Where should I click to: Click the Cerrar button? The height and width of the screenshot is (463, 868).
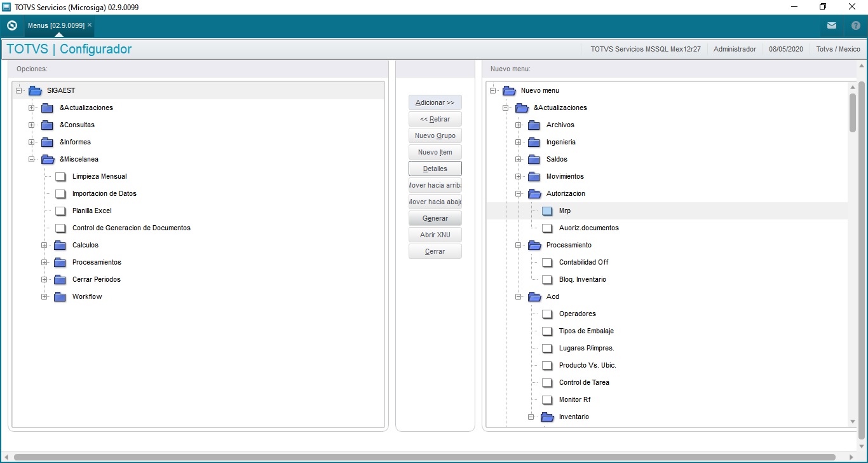click(435, 251)
